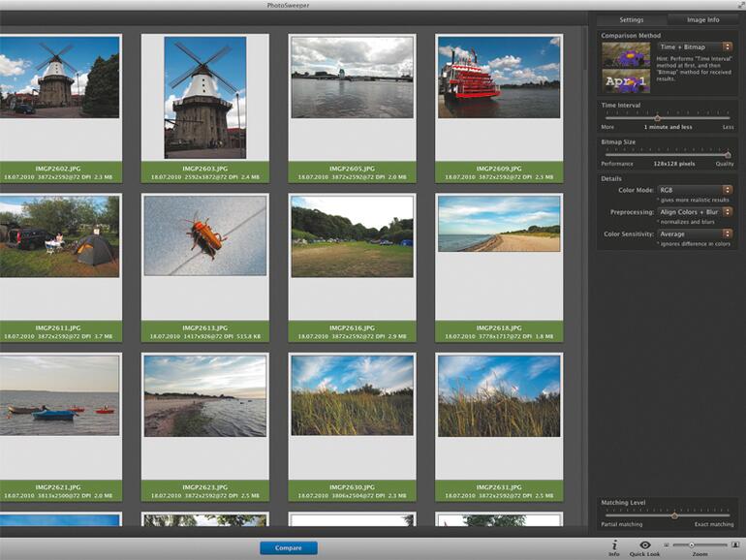
Task: Expand the Color Mode RGB dropdown
Action: (x=695, y=190)
